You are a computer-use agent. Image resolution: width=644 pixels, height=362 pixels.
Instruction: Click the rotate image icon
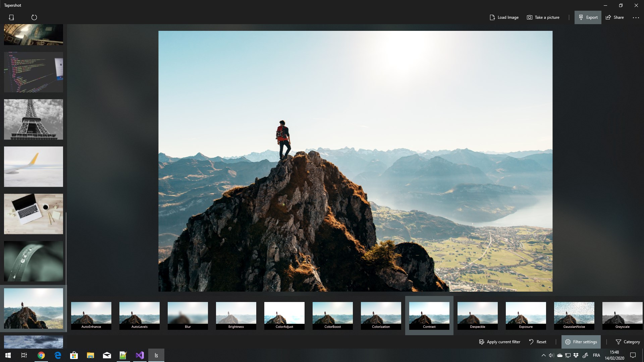[x=34, y=17]
